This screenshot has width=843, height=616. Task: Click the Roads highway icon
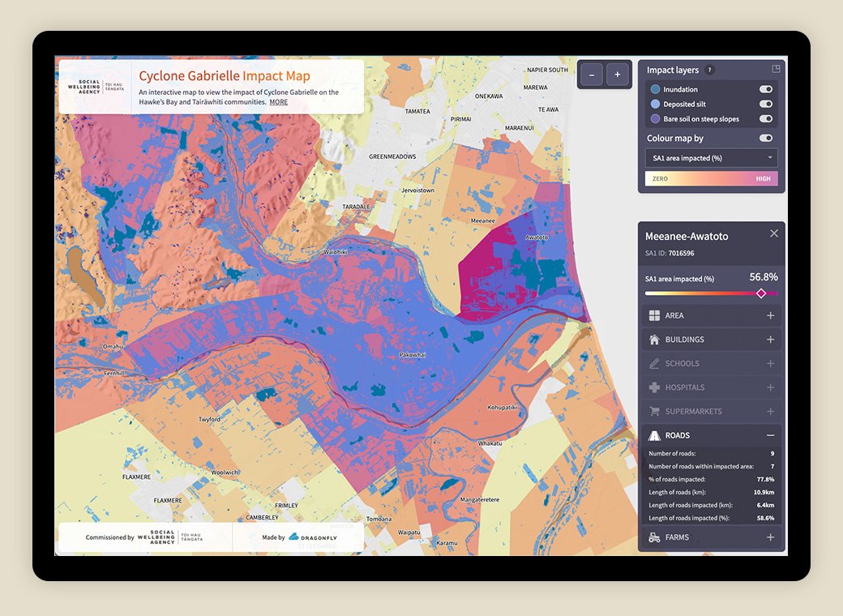[x=654, y=435]
